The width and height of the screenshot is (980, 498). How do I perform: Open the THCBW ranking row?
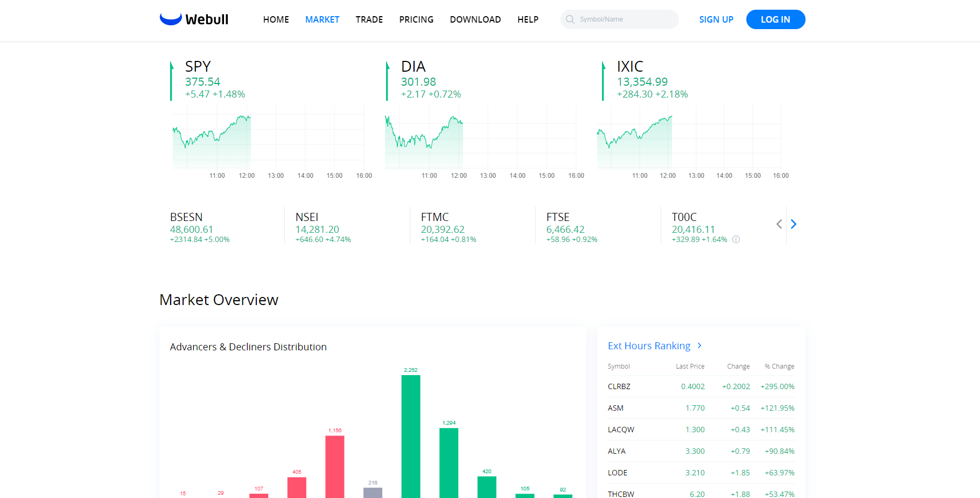pos(701,492)
